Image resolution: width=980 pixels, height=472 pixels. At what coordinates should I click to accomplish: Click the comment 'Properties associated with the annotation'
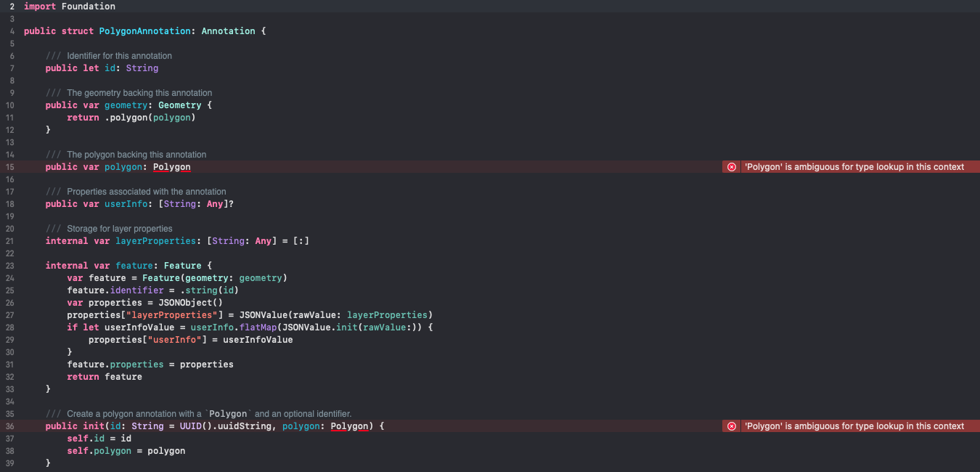click(x=147, y=192)
